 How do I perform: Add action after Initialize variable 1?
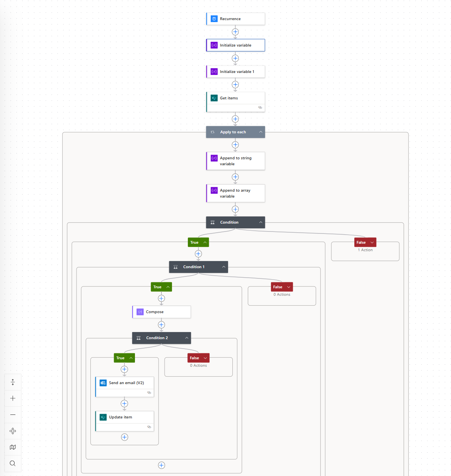click(235, 84)
